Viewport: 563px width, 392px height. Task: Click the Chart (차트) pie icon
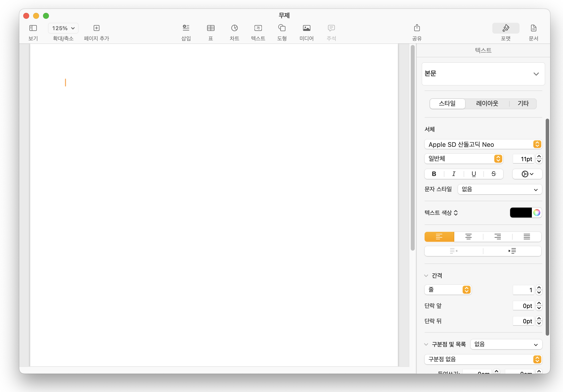[234, 28]
